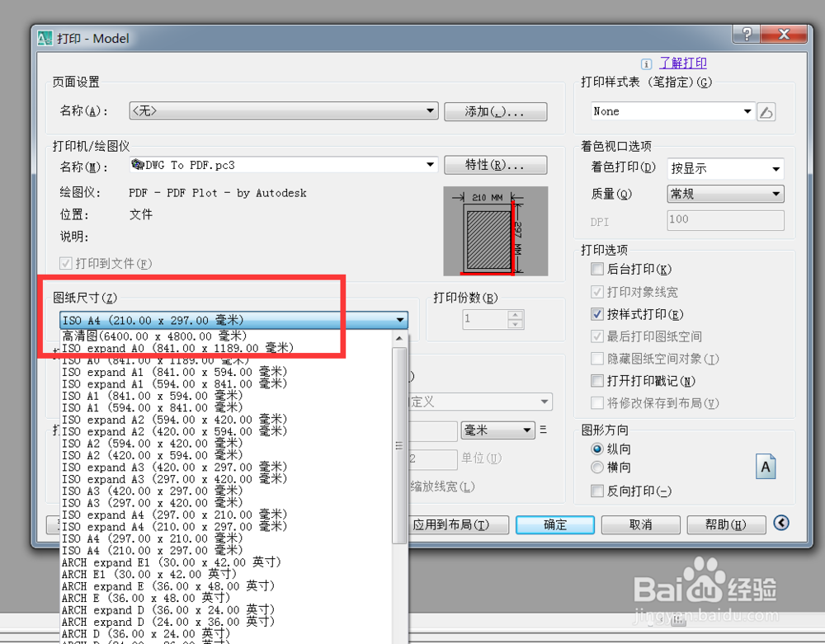
Task: Open the page setup 名称(A) dropdown
Action: point(284,111)
